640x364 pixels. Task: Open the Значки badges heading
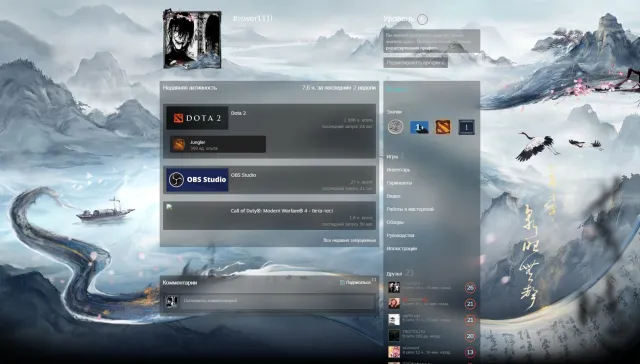click(394, 112)
